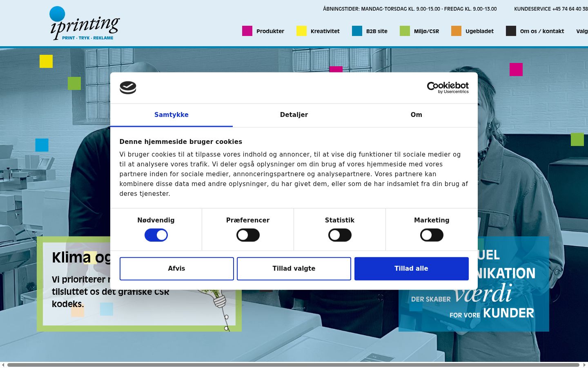Click the Kundeservice phone number text
Viewport: 588px width, 368px height.
(551, 9)
